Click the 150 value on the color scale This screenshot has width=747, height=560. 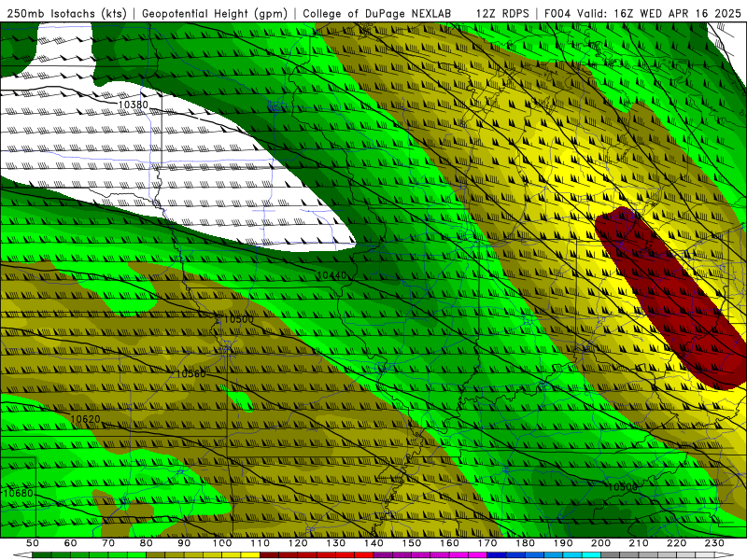point(412,543)
